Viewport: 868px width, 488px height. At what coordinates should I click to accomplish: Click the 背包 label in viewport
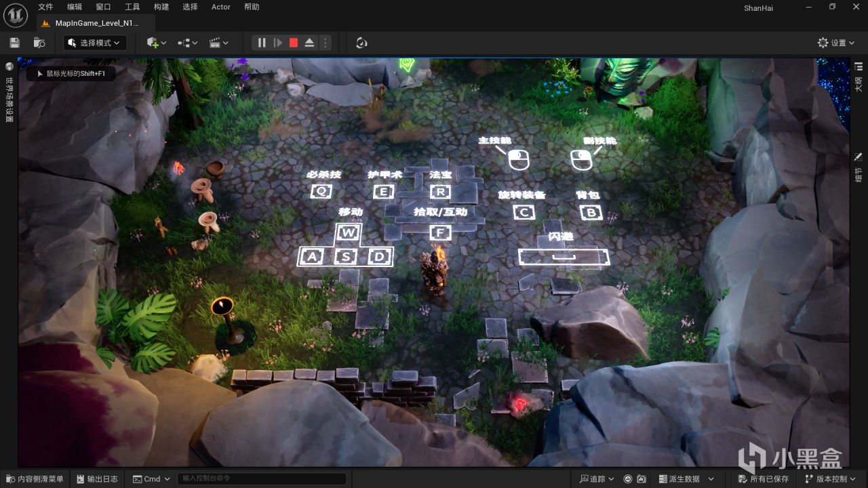point(588,195)
